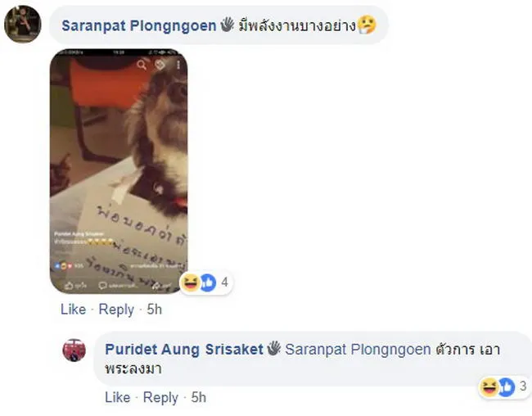Reply to Saranpat Plongngoen's comment

(116, 310)
